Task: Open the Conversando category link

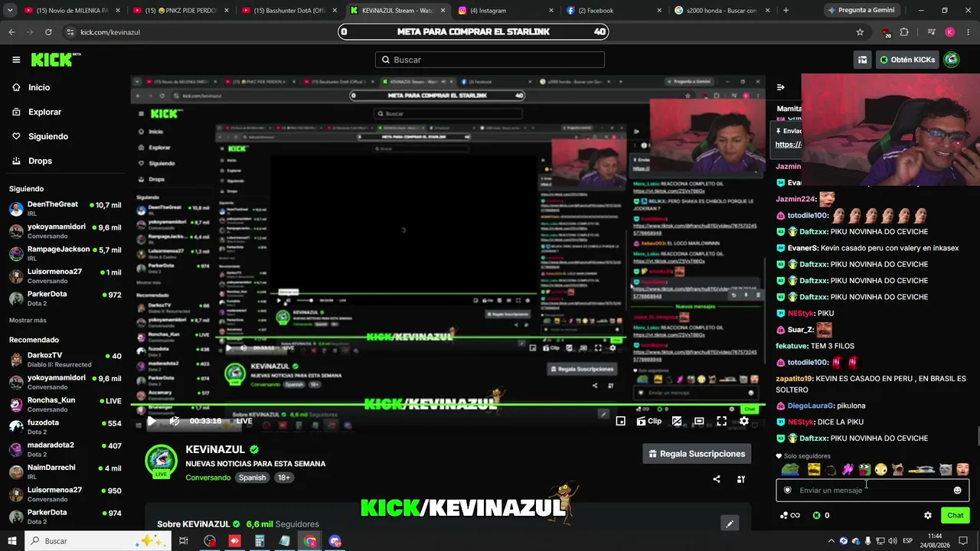Action: (208, 478)
